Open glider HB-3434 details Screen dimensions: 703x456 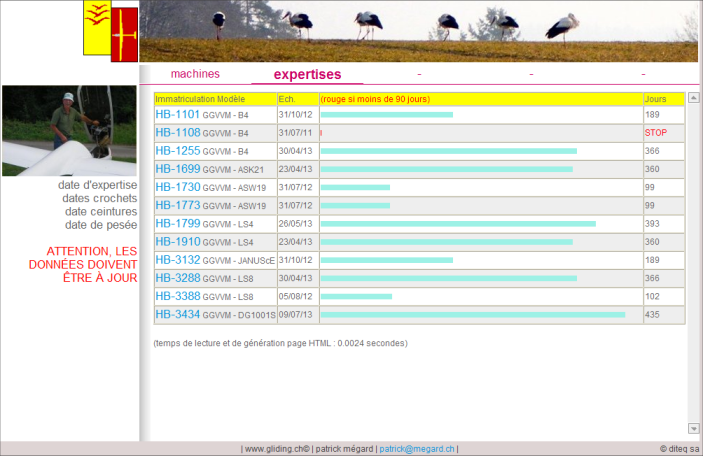178,314
